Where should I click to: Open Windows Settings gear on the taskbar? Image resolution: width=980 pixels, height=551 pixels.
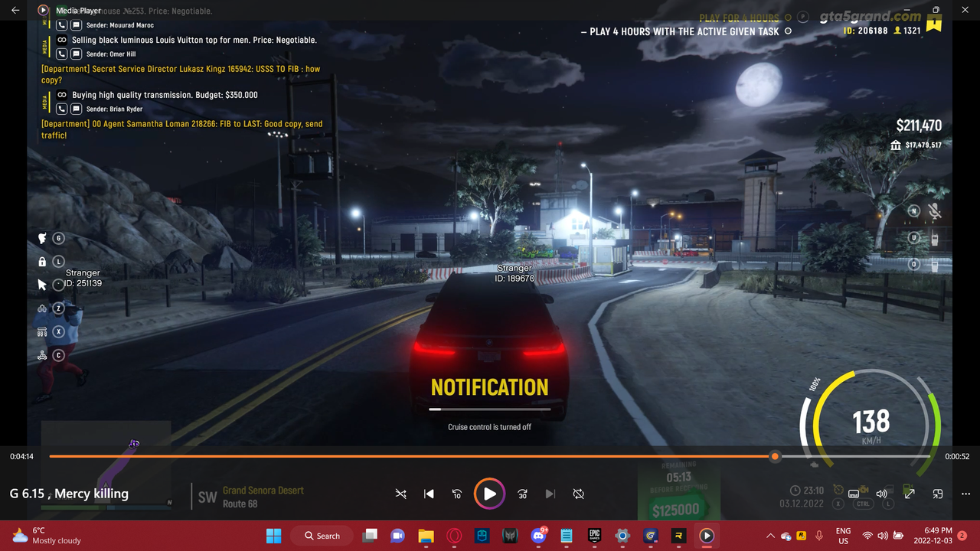(x=622, y=536)
